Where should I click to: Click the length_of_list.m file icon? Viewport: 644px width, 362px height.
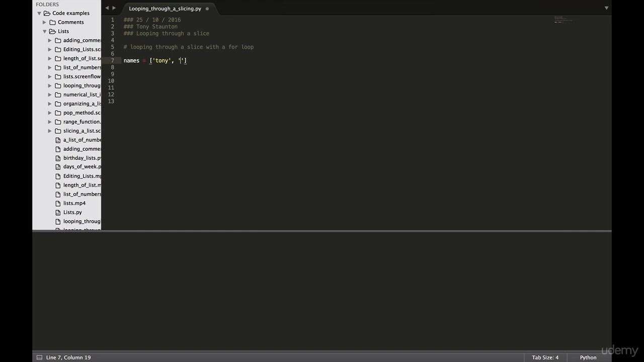pyautogui.click(x=58, y=185)
